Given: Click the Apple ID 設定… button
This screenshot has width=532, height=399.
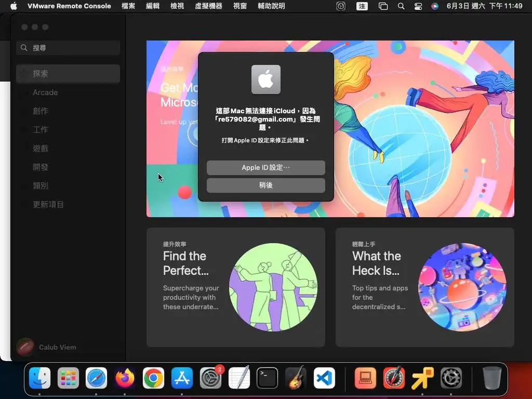Looking at the screenshot, I should tap(266, 168).
